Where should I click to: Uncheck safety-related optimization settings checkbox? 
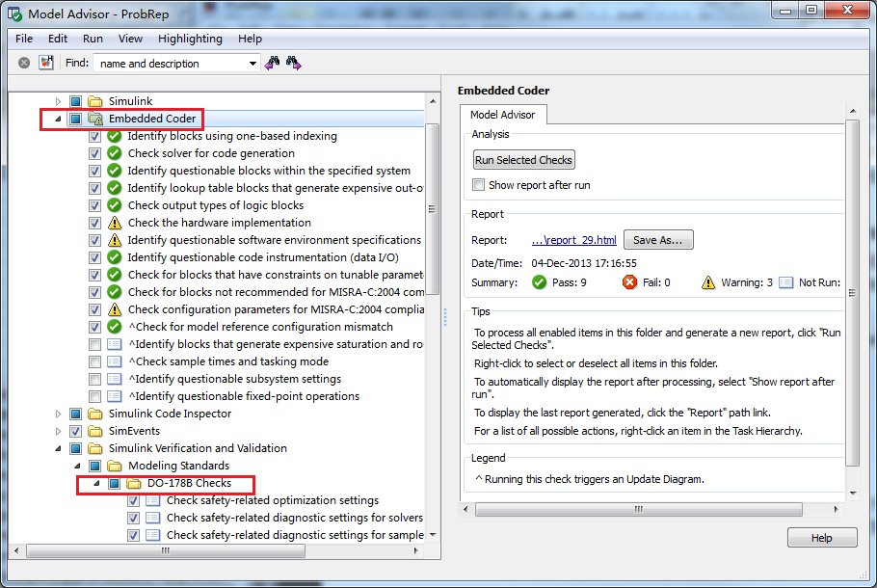pos(133,500)
